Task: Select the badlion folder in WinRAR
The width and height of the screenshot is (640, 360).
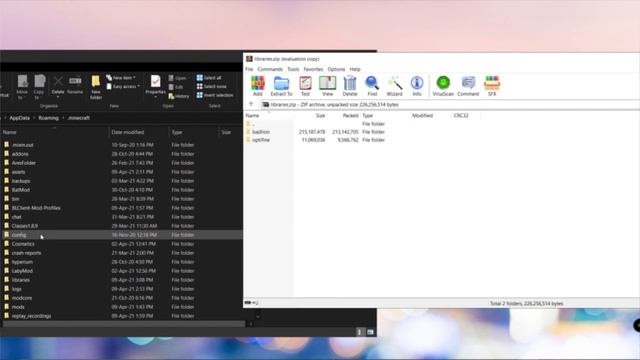Action: pyautogui.click(x=261, y=132)
